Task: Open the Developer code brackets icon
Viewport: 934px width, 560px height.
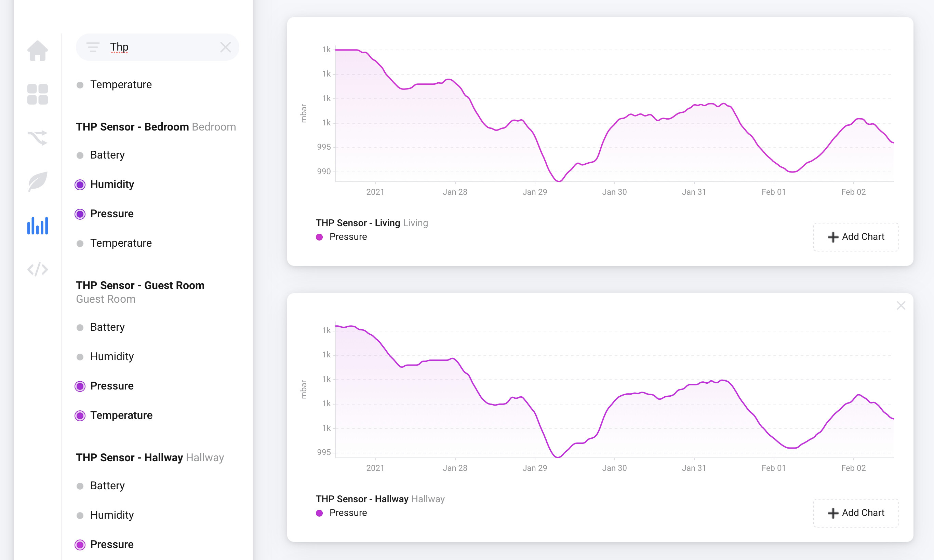Action: point(37,270)
